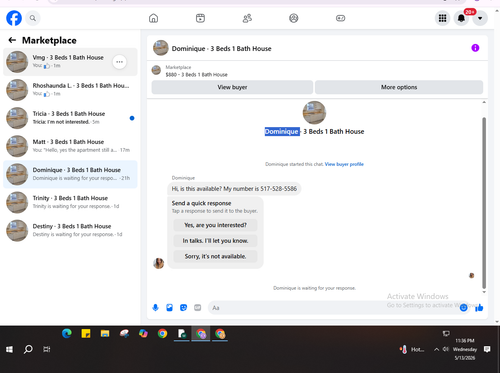
Task: Send quick reply Yes, are you interested?
Action: (215, 225)
